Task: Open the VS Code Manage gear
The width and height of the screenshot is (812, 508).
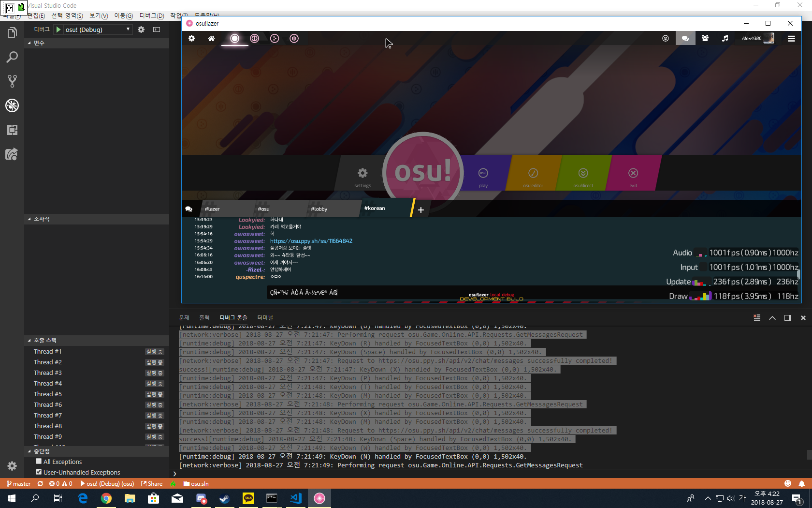Action: pos(12,466)
